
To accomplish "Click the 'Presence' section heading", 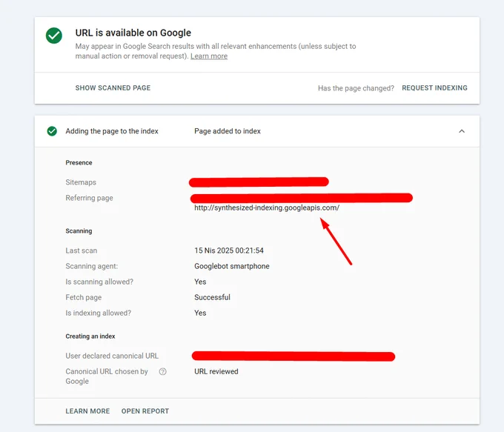I will (x=79, y=162).
